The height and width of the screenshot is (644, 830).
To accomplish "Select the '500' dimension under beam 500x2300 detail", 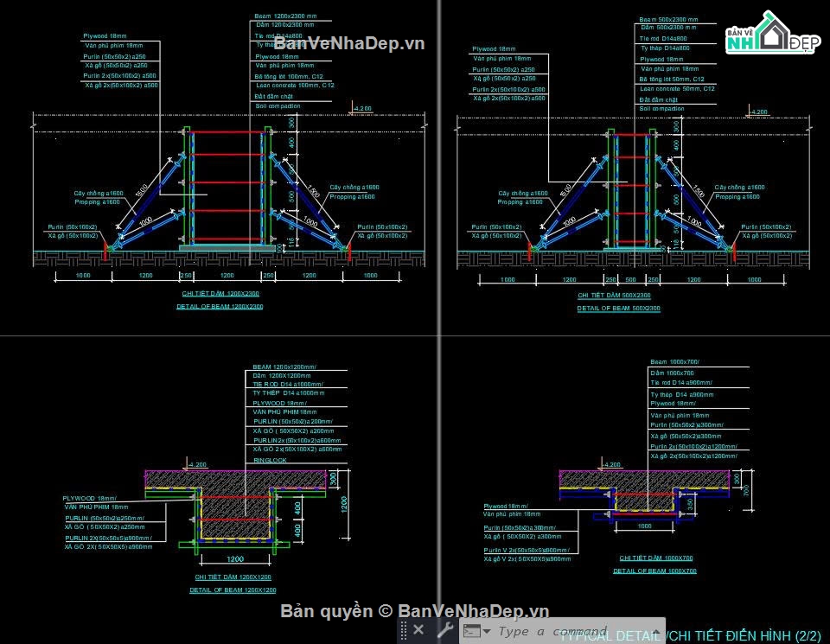I will (x=631, y=280).
